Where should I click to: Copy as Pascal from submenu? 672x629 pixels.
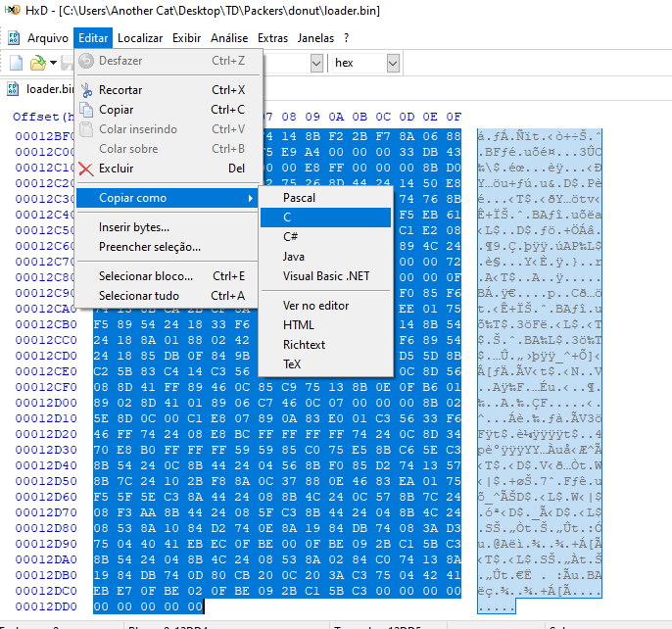[x=325, y=198]
